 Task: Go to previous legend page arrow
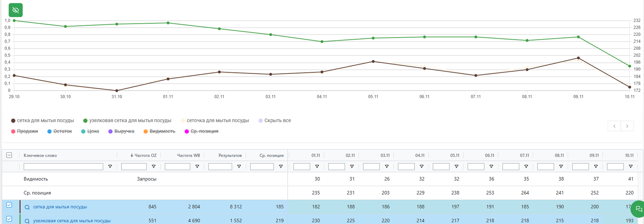(614, 126)
